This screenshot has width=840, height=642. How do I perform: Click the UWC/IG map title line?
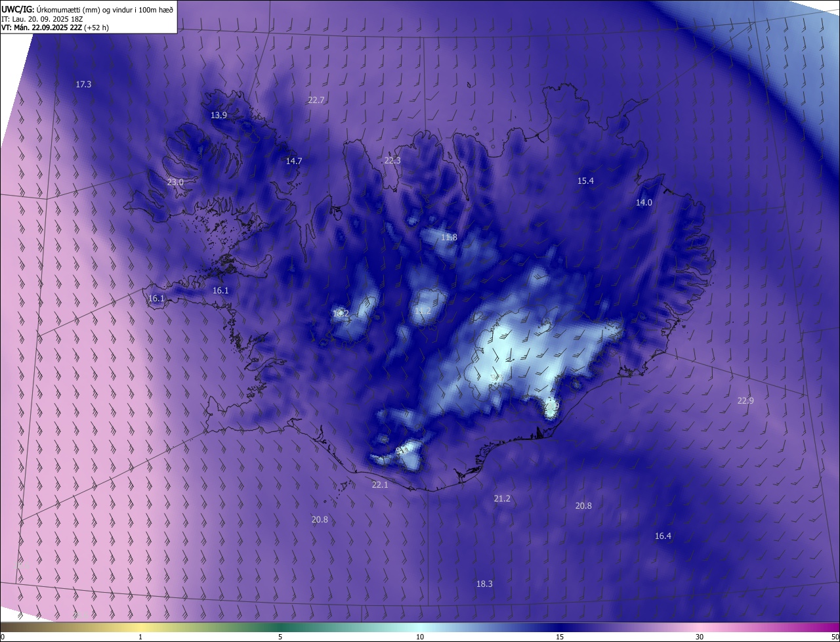point(88,9)
